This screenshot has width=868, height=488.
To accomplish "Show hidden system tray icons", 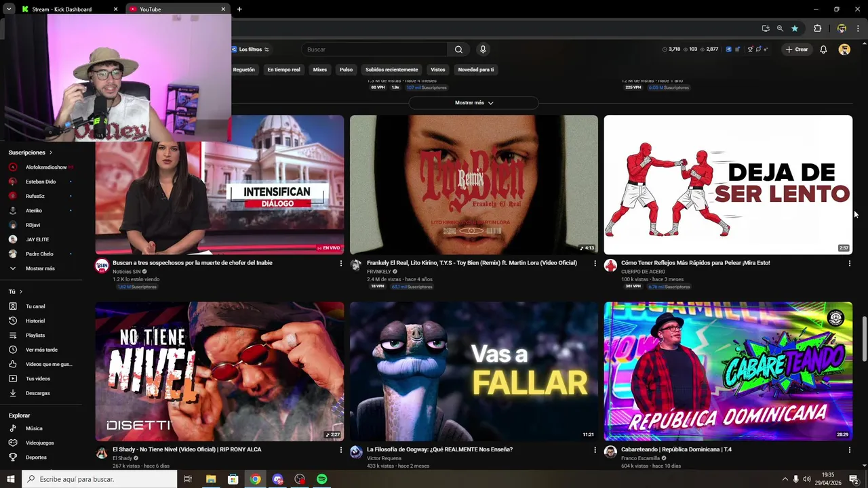I will [x=785, y=479].
